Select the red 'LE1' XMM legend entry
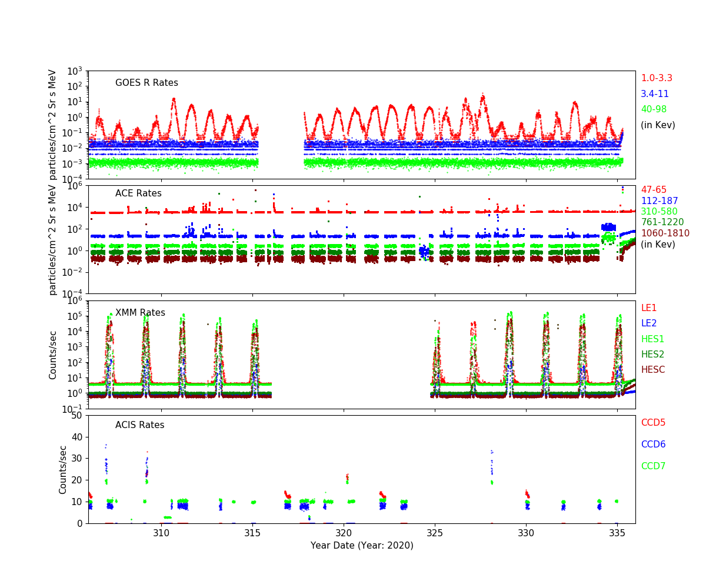The image size is (706, 588). pos(649,308)
